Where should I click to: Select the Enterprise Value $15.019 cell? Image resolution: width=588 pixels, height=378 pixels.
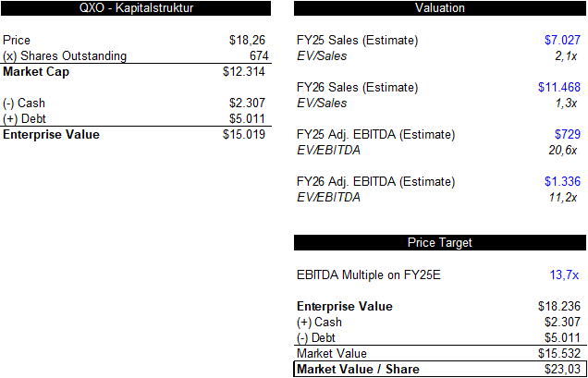coord(244,135)
